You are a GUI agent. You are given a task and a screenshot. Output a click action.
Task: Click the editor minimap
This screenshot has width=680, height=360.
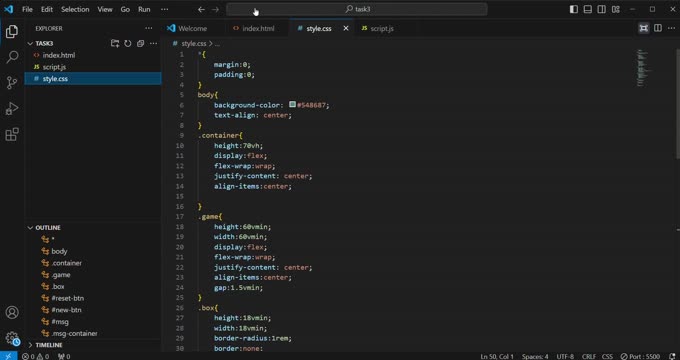(x=643, y=67)
